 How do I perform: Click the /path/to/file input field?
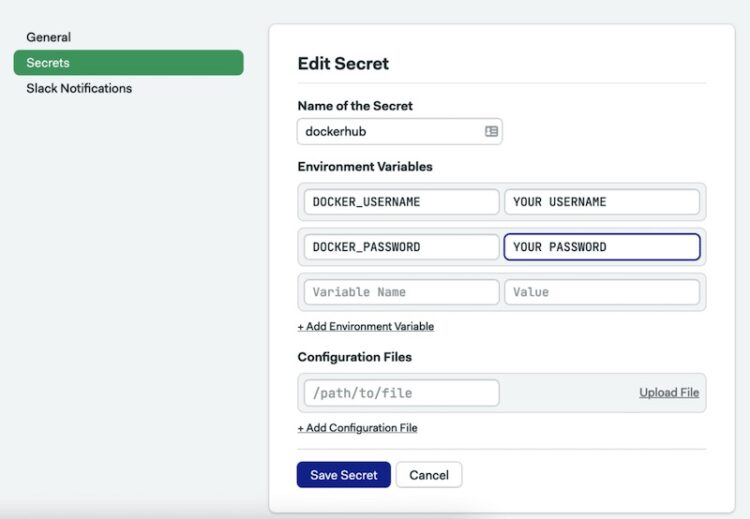coord(401,393)
